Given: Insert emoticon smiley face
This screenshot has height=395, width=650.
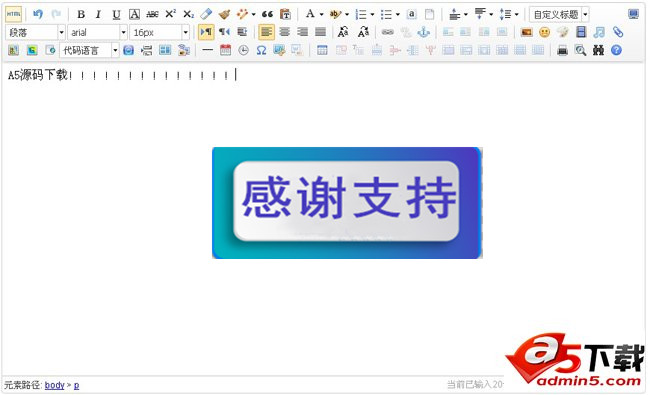Looking at the screenshot, I should (x=544, y=32).
